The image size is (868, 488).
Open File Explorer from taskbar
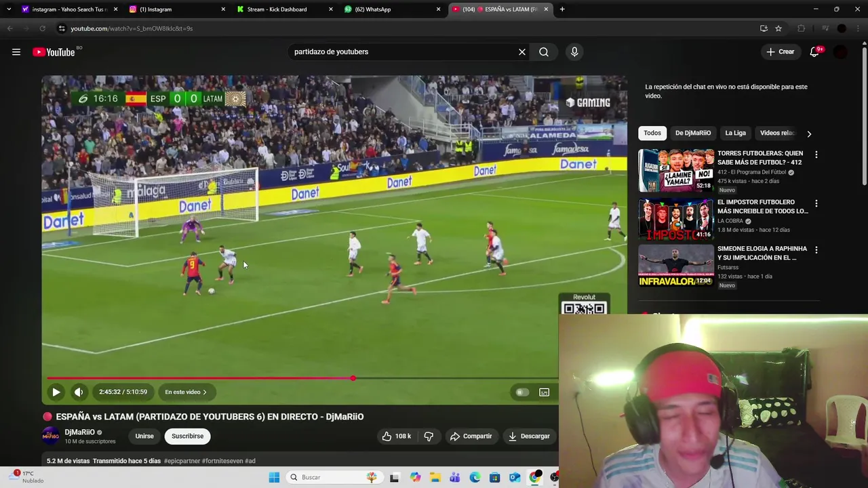[435, 477]
